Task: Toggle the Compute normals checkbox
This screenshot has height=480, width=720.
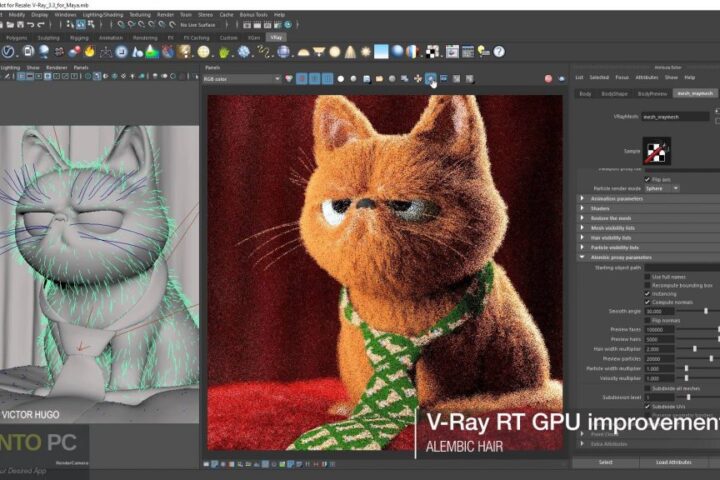Action: point(647,302)
